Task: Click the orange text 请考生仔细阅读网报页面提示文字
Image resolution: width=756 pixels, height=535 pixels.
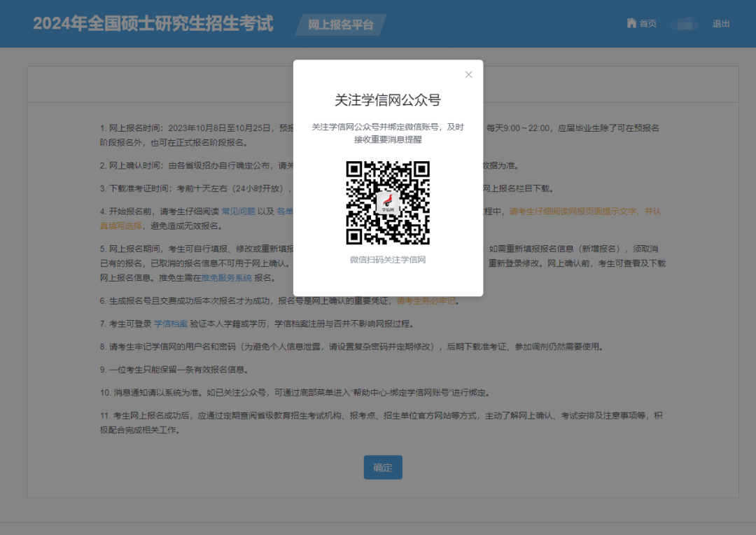Action: (573, 211)
